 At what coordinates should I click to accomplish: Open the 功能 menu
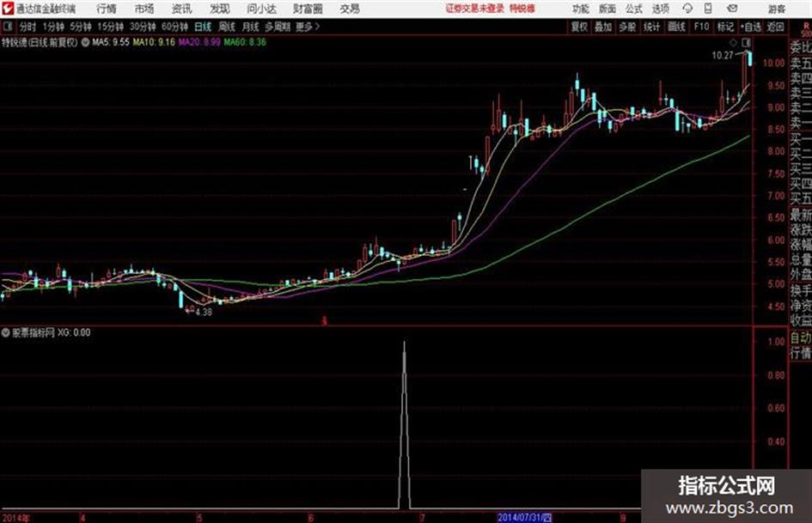pyautogui.click(x=581, y=9)
